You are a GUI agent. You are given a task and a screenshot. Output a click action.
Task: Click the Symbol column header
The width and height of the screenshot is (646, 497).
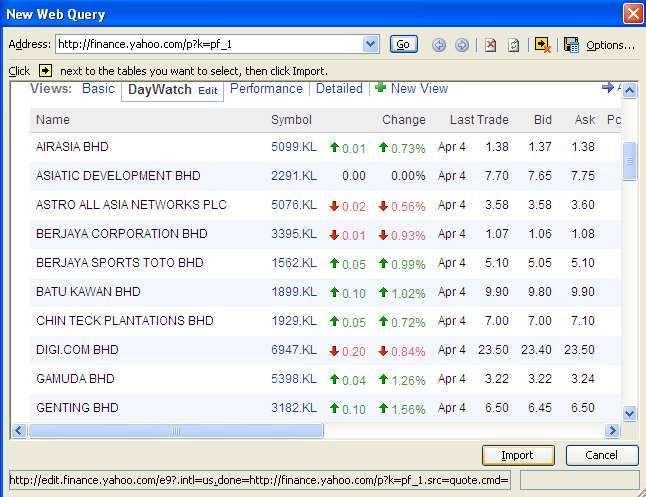(x=291, y=120)
